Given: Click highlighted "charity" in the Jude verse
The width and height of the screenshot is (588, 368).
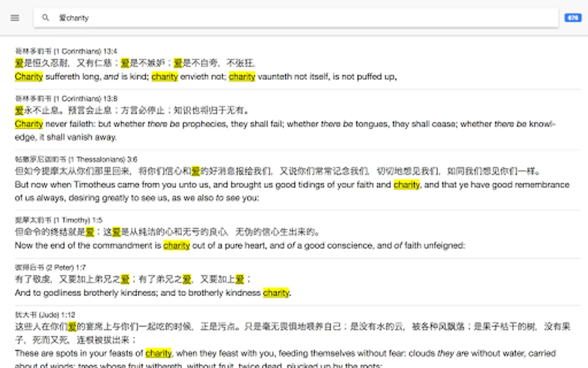Looking at the screenshot, I should [x=158, y=353].
